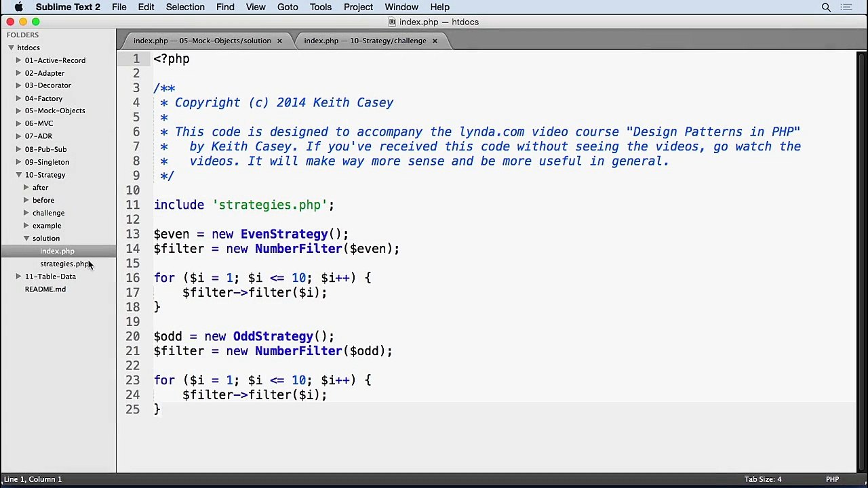The height and width of the screenshot is (488, 868).
Task: Expand the 11-Table-Data folder
Action: pos(18,277)
